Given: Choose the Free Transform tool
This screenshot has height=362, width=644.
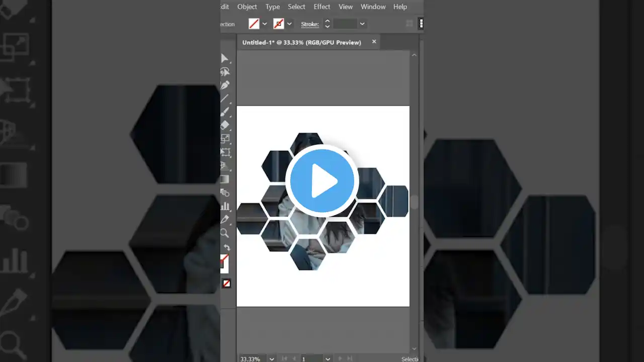Looking at the screenshot, I should 224,152.
